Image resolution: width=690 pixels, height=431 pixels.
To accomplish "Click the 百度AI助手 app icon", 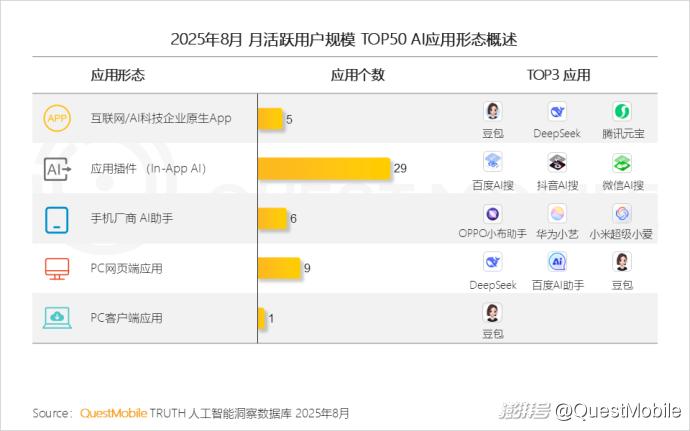I will (x=557, y=262).
